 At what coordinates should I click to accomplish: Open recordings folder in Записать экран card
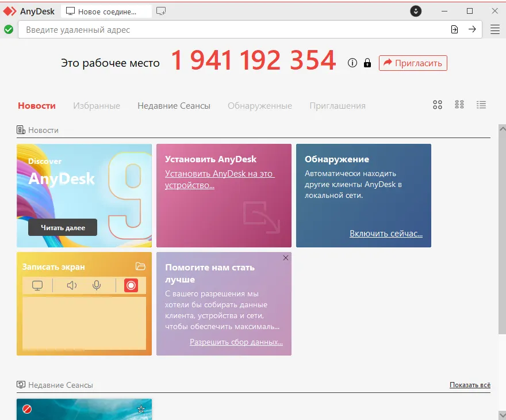[140, 266]
